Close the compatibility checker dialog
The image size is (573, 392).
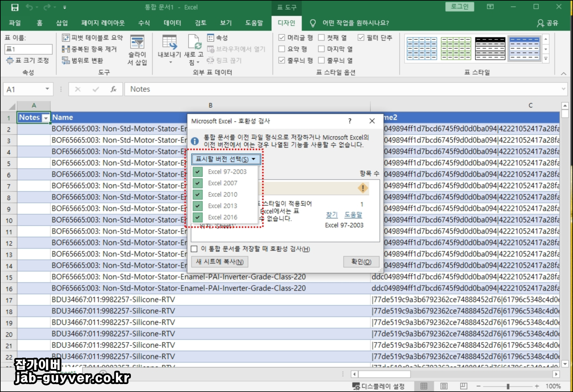[x=372, y=121]
